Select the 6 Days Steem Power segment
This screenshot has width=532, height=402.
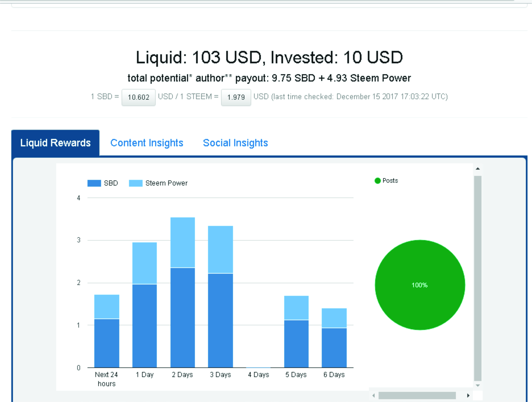pos(334,318)
